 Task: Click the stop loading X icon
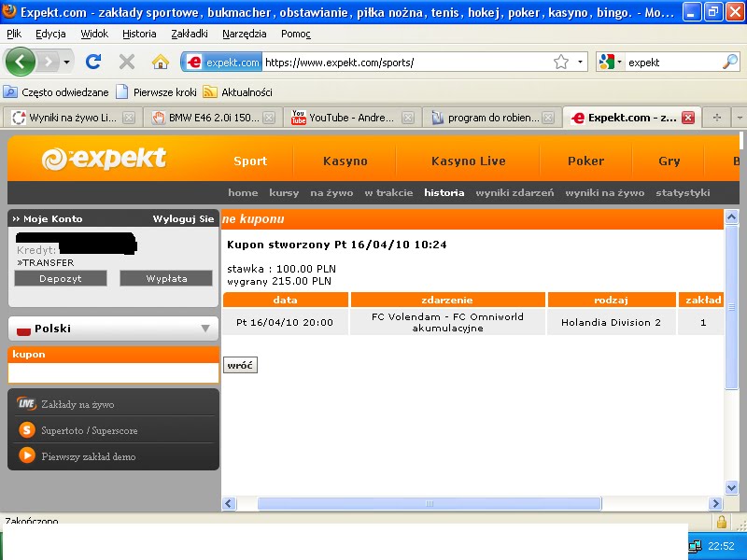coord(127,62)
